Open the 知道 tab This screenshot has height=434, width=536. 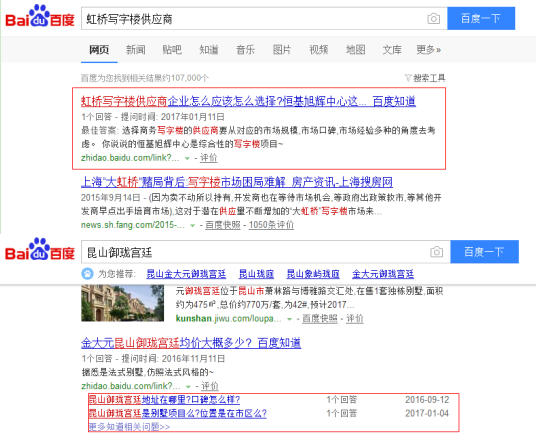pyautogui.click(x=209, y=50)
